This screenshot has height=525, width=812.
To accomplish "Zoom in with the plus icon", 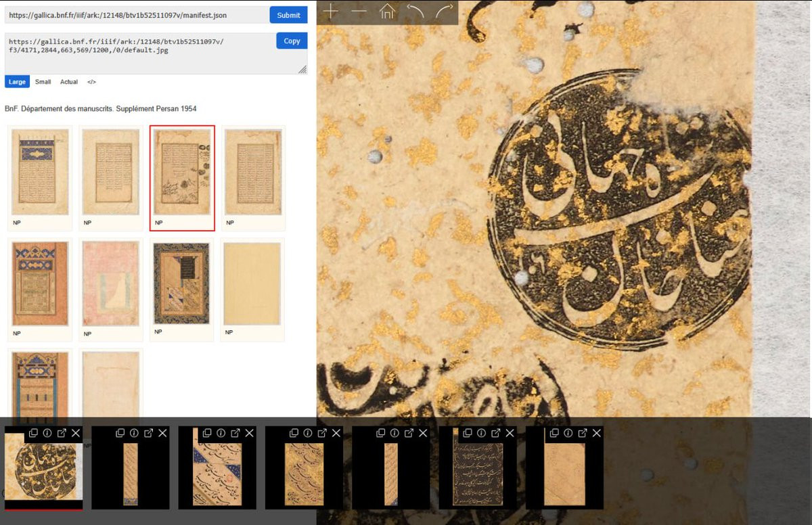I will coord(330,12).
